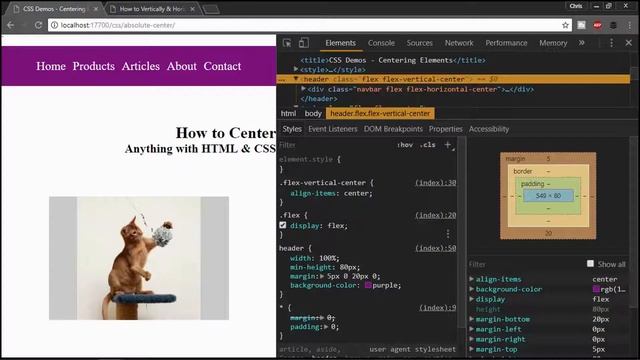
Task: Expand the margin shorthand in header rule
Action: tap(322, 276)
